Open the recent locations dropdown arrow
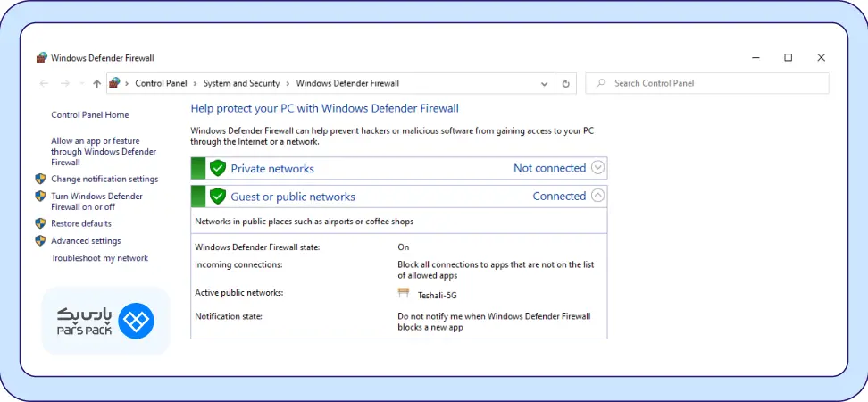The image size is (868, 402). 81,83
